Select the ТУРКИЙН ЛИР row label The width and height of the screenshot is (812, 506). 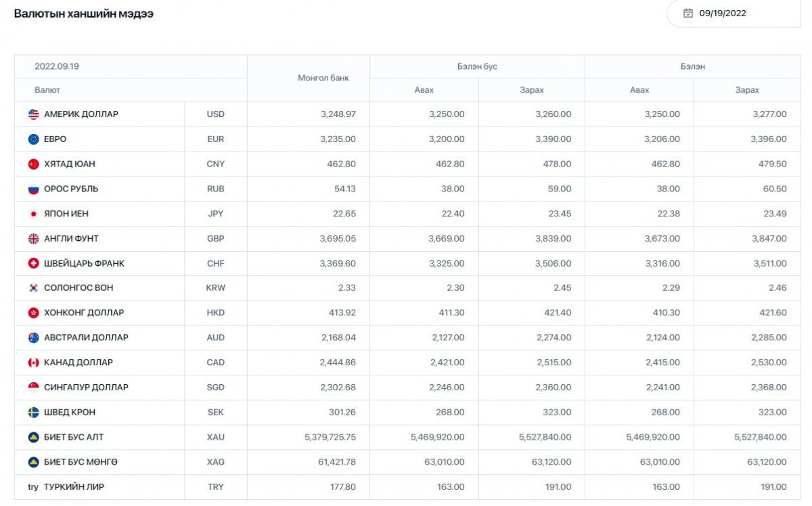(74, 487)
